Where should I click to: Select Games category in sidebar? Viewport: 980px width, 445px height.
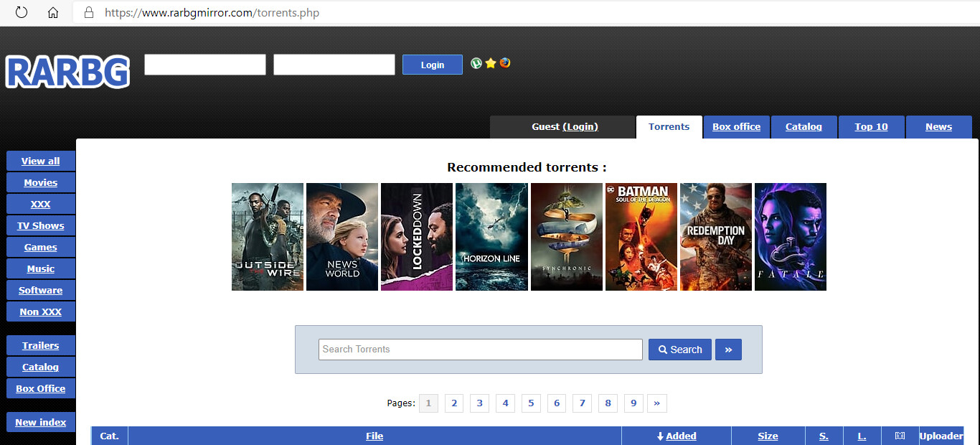coord(41,247)
